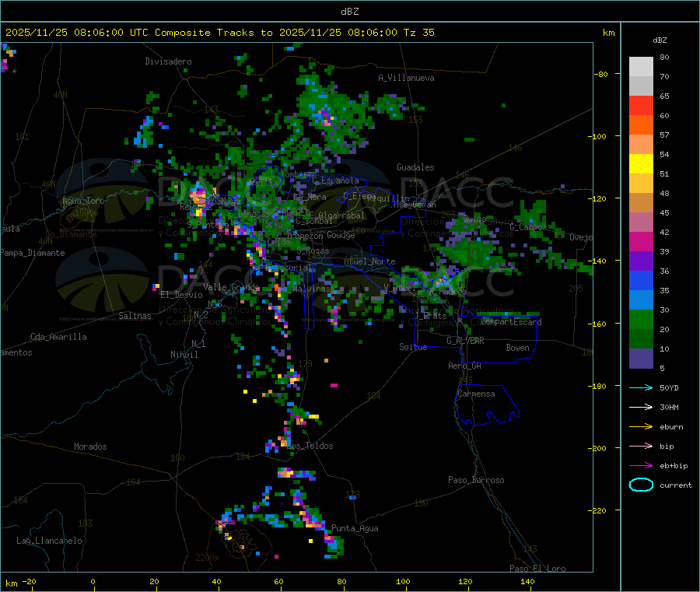This screenshot has width=700, height=592.
Task: Click the Valle_Grande map label
Action: (231, 287)
